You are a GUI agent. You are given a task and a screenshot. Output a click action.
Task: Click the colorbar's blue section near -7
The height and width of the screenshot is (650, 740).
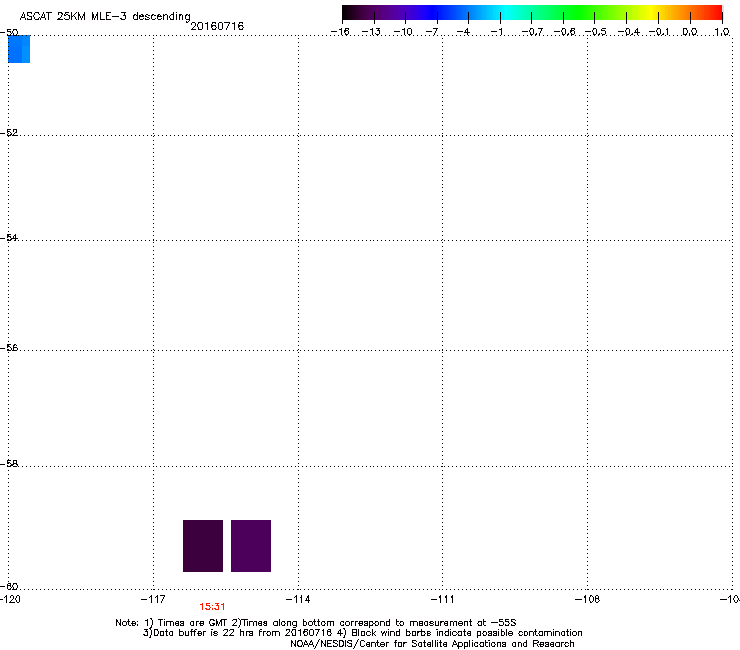[437, 13]
